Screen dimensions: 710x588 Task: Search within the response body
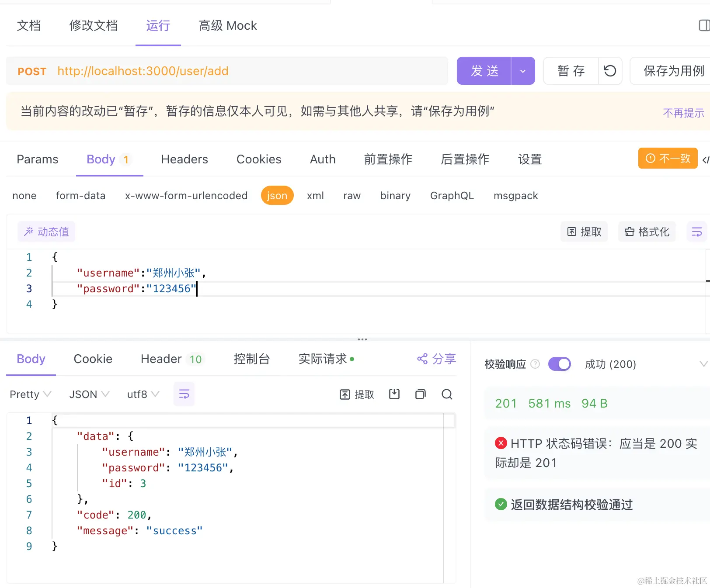tap(447, 394)
